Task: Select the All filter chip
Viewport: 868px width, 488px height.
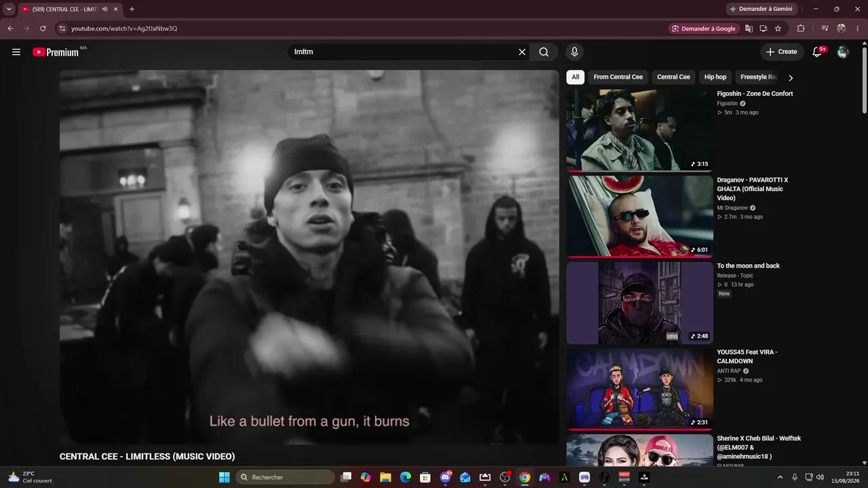Action: coord(575,77)
